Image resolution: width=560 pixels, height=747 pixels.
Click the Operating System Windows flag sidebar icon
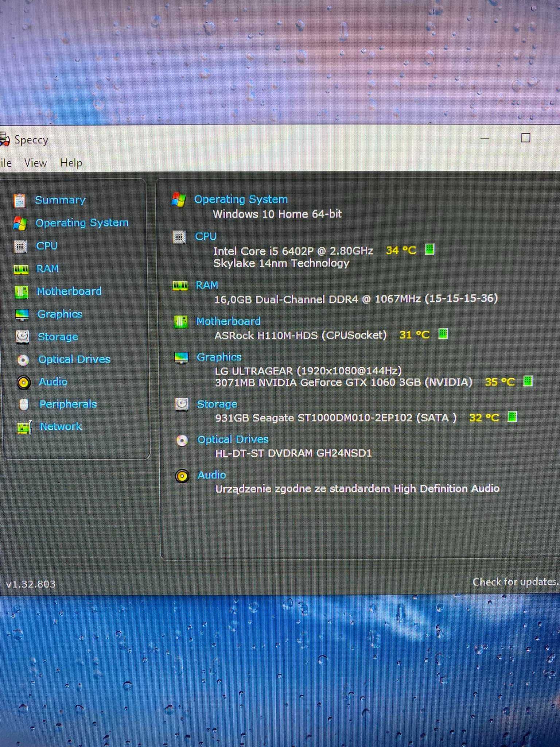tap(20, 223)
